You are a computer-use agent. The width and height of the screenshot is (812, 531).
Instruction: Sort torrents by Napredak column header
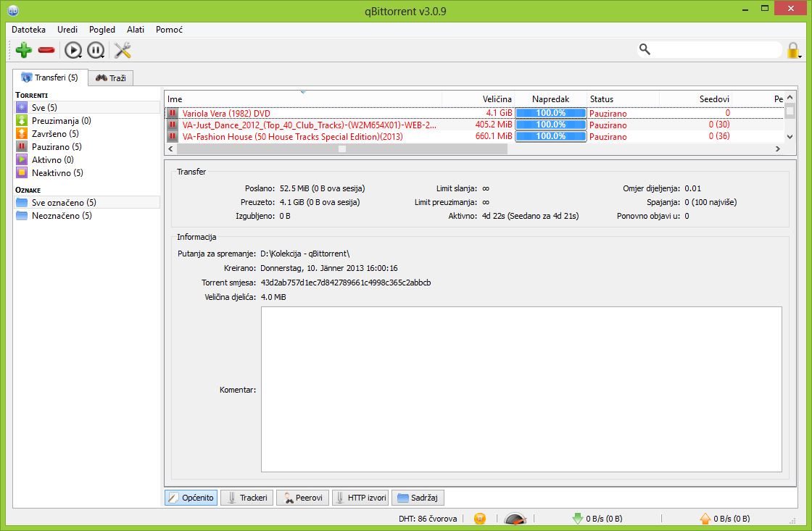[x=550, y=99]
